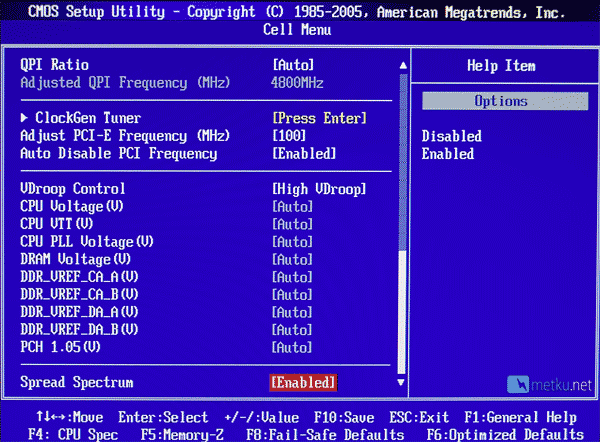The height and width of the screenshot is (442, 600).
Task: Click the Move arrows key hint
Action: point(70,417)
